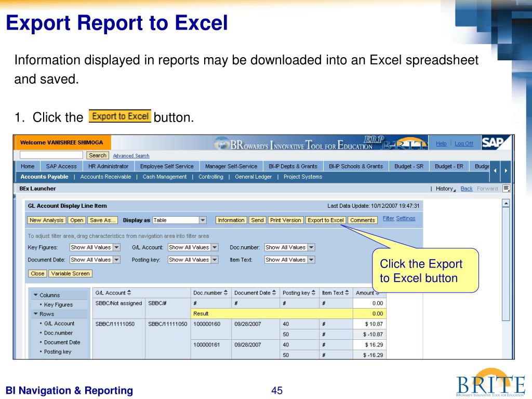Sort by the Posting key column header icon

313,293
